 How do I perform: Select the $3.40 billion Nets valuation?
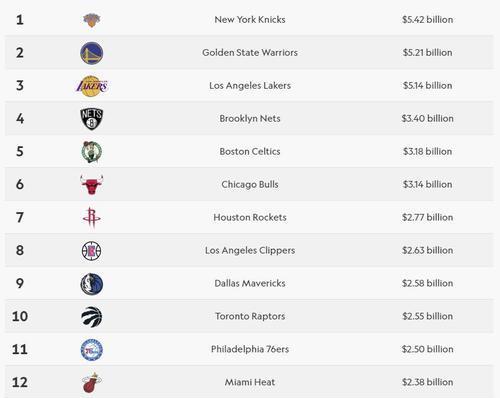click(x=427, y=119)
